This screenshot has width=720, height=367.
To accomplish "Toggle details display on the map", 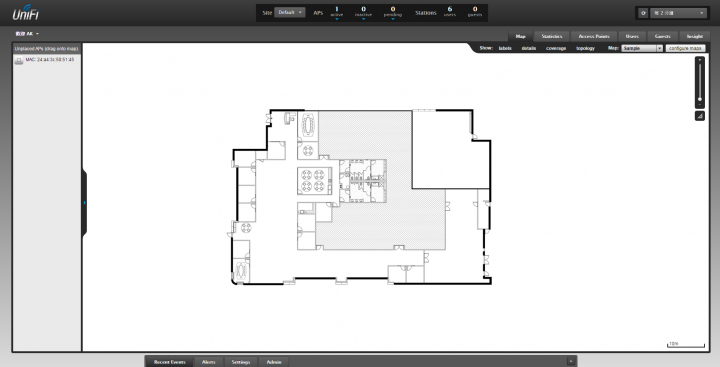I will 529,48.
